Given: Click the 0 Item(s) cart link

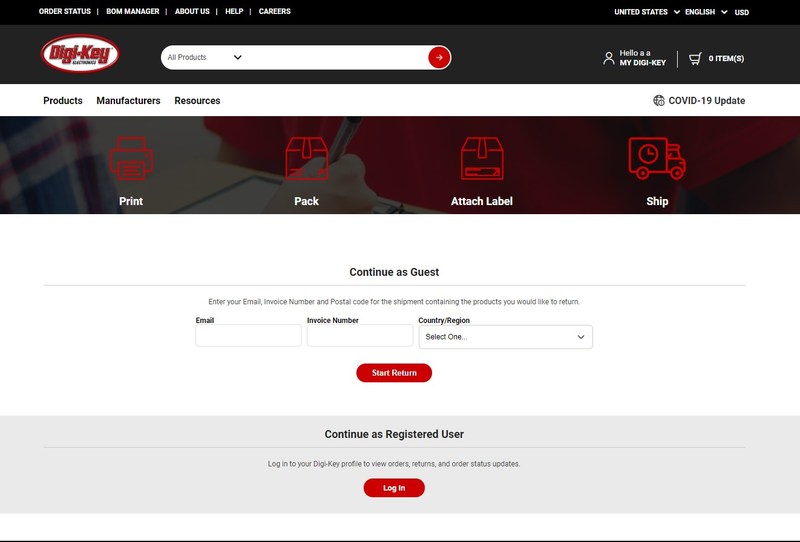Looking at the screenshot, I should (x=726, y=58).
